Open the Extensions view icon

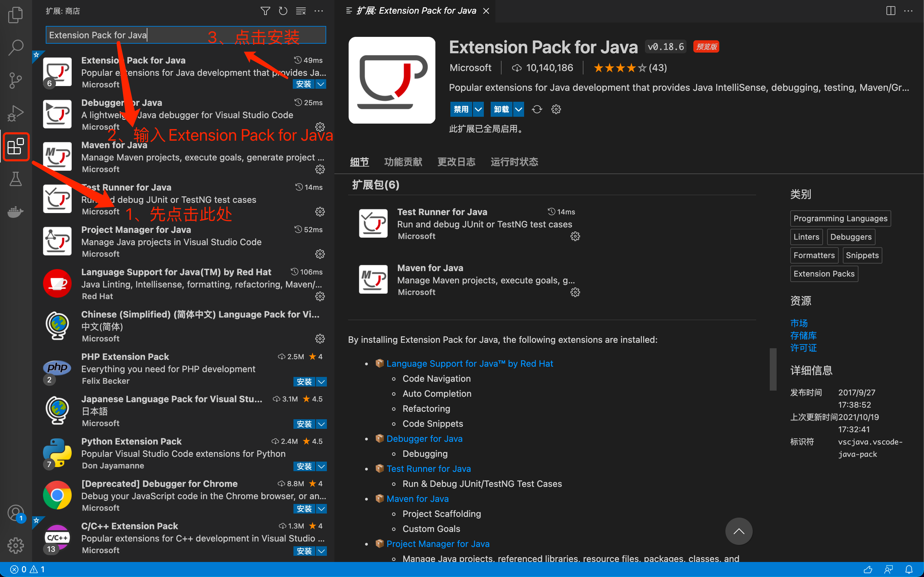[x=16, y=146]
